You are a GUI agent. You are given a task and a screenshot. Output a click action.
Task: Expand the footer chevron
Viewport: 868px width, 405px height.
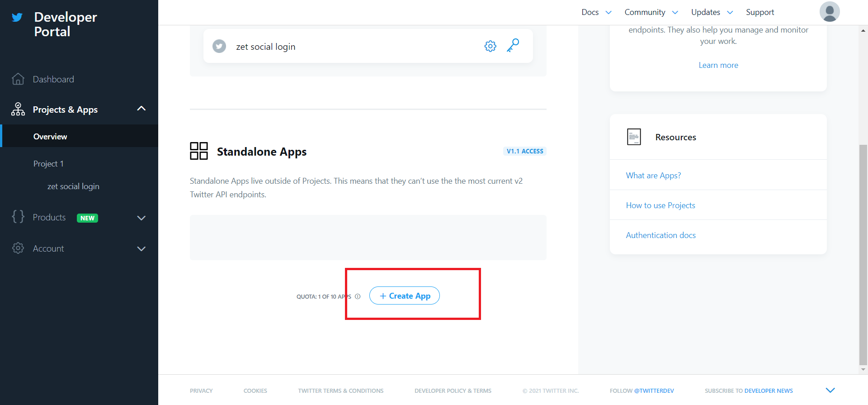[830, 390]
